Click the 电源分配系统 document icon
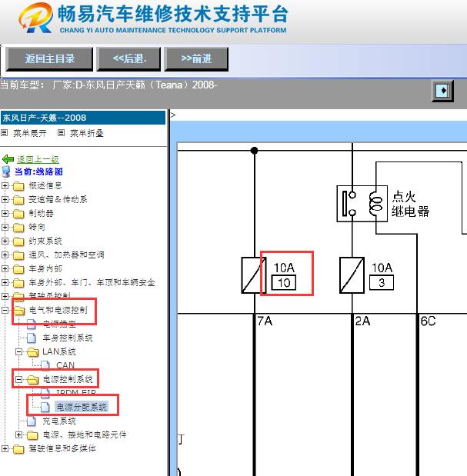Screen dimensions: 467x476 coord(45,407)
